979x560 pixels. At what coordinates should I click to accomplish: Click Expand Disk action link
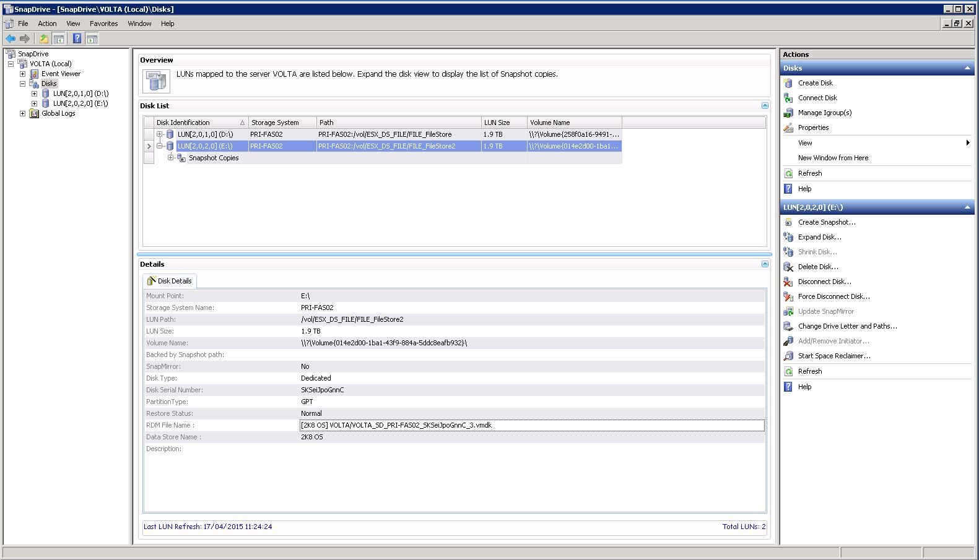[x=819, y=237]
